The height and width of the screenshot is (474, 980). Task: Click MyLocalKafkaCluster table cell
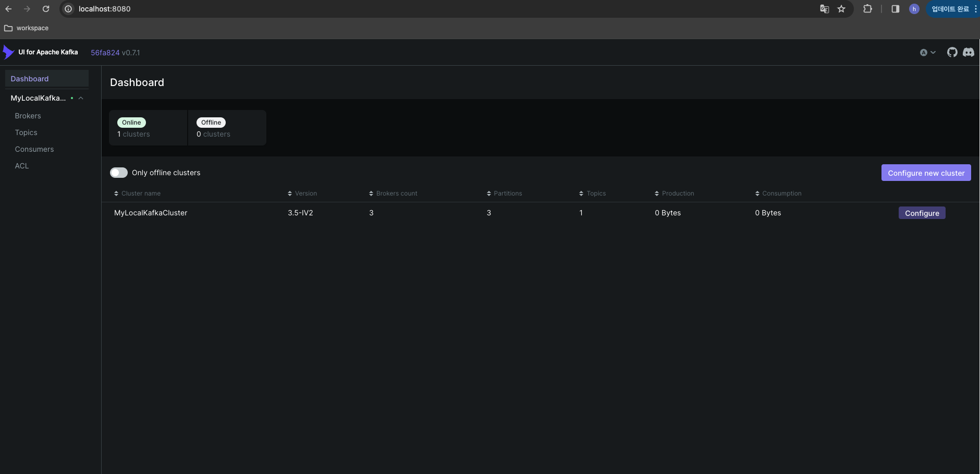151,213
